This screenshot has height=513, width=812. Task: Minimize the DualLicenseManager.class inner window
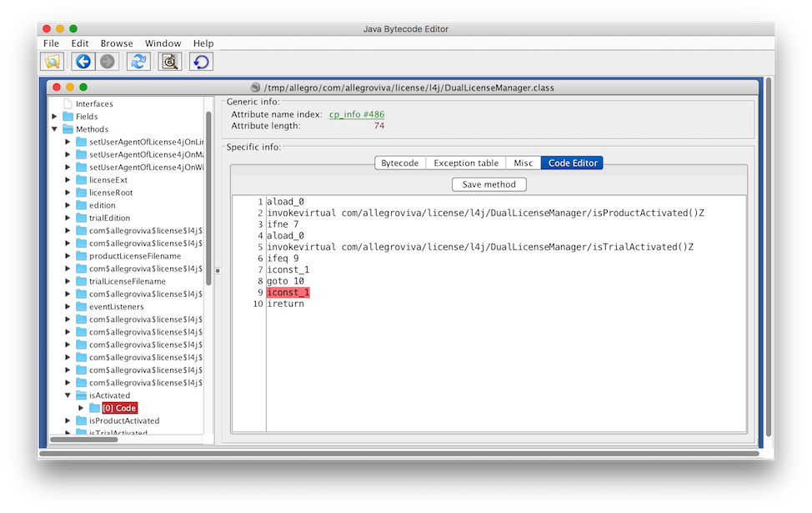(x=70, y=87)
